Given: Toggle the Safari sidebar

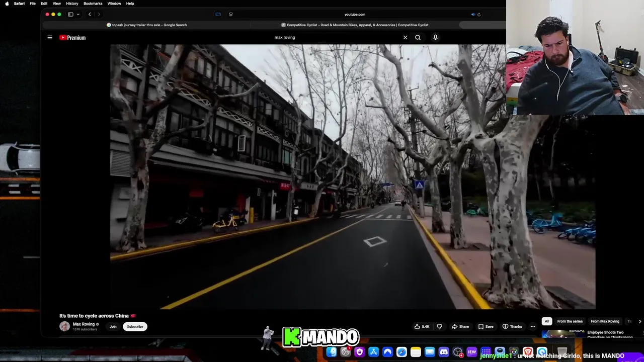Looking at the screenshot, I should 70,14.
